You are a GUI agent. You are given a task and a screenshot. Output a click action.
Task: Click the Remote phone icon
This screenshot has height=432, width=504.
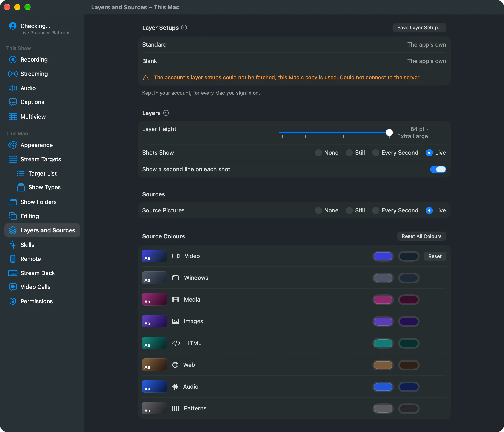pyautogui.click(x=13, y=259)
